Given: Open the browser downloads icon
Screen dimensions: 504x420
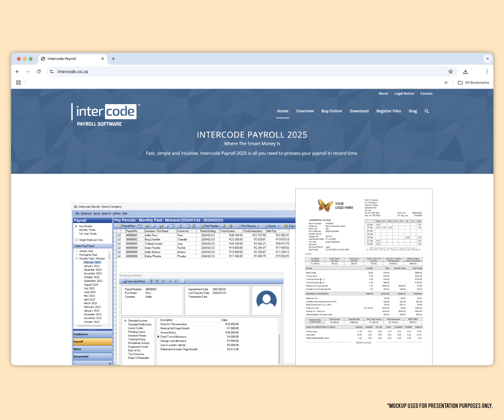Looking at the screenshot, I should [465, 71].
